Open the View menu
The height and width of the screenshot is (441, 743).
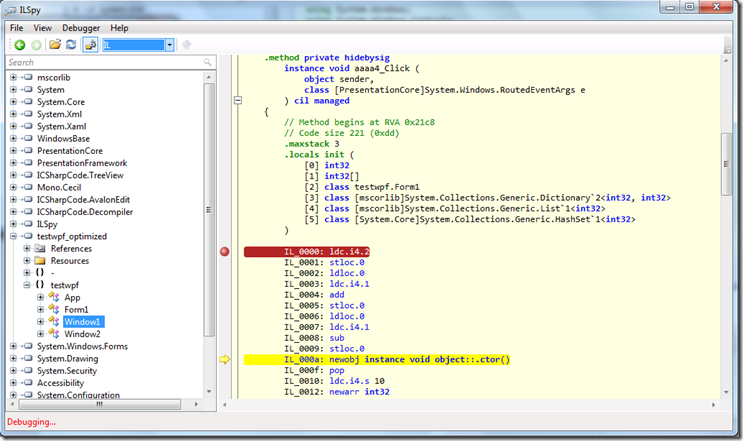pyautogui.click(x=43, y=28)
